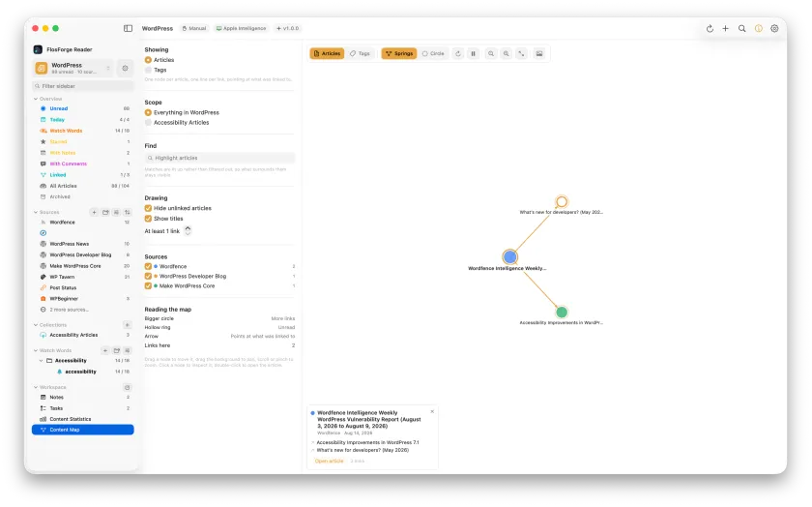
Task: Uncheck Hide unlinked articles
Action: pos(148,208)
